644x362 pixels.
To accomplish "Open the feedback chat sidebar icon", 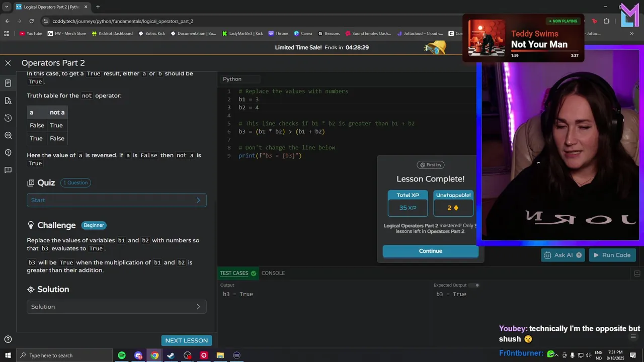I will coord(8,170).
